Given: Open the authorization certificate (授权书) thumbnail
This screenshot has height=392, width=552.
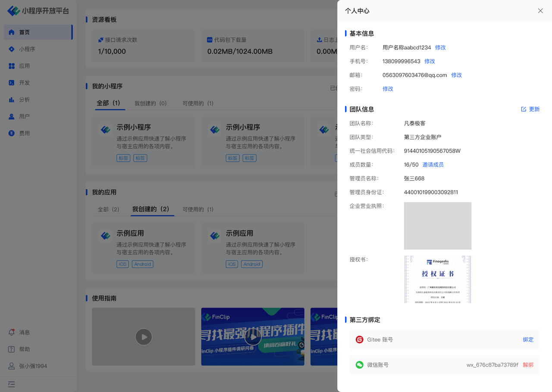Looking at the screenshot, I should click(437, 279).
